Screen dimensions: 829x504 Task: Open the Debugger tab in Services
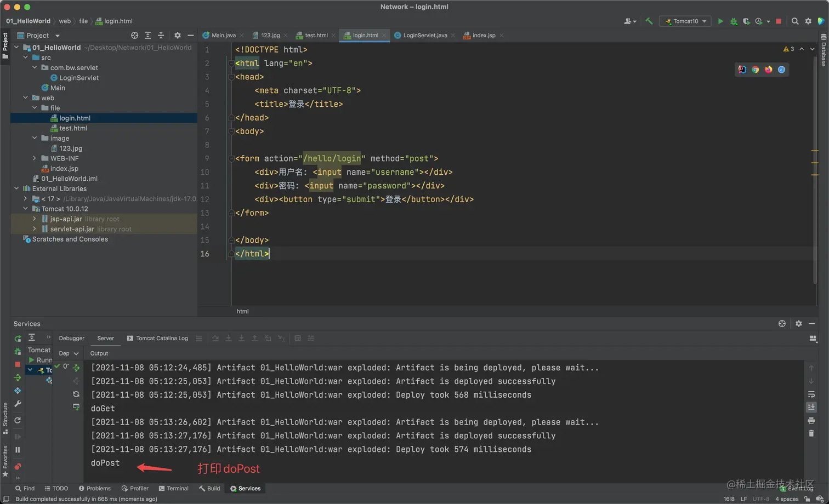click(71, 338)
